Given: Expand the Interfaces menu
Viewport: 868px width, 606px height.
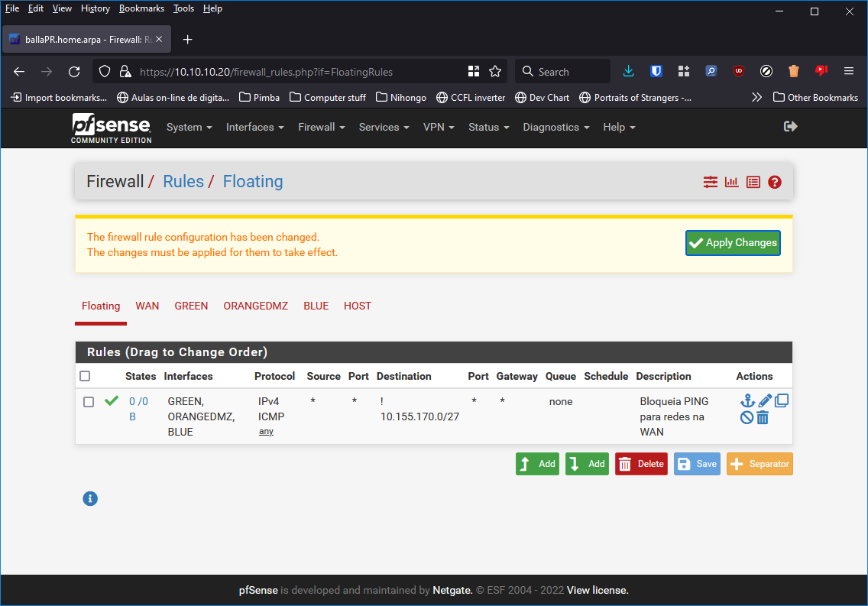Looking at the screenshot, I should (x=254, y=127).
